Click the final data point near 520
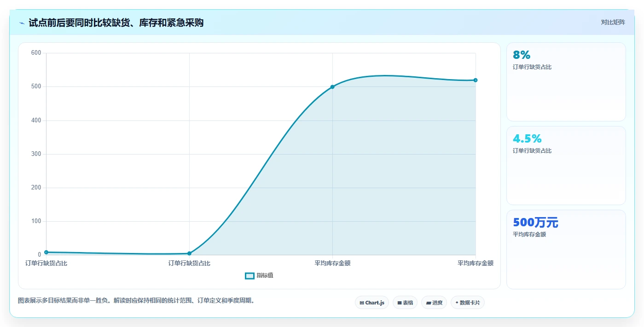Screen dimensions: 644x327 pos(476,80)
